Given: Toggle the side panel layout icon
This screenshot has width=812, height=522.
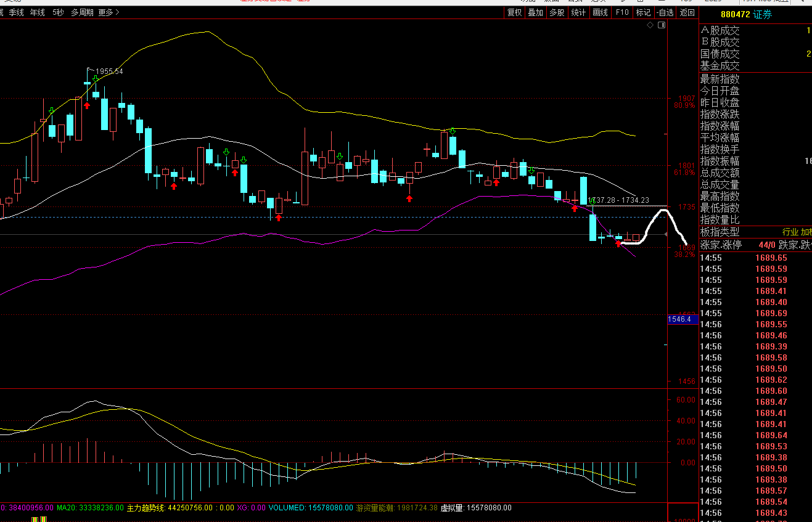Looking at the screenshot, I should 662,25.
